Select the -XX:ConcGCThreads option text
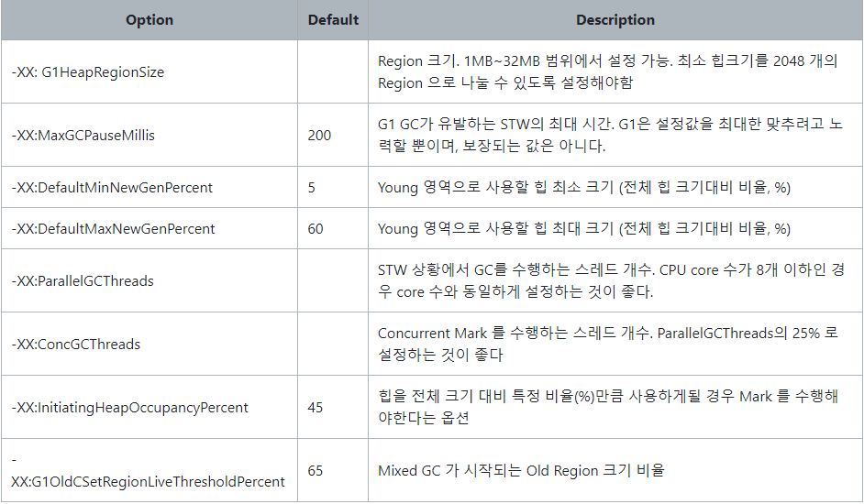The height and width of the screenshot is (504, 864). [75, 345]
